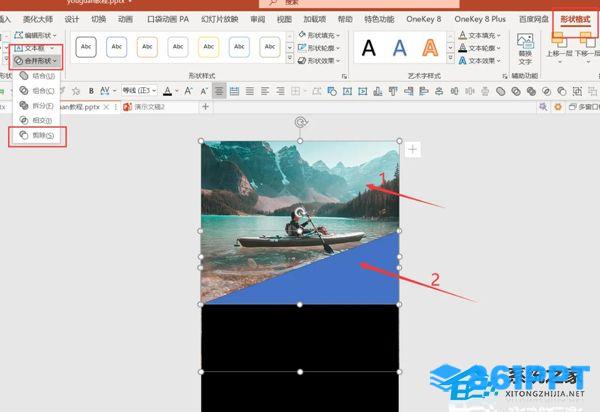Apply the black-outlined Abc shape style

[86, 47]
